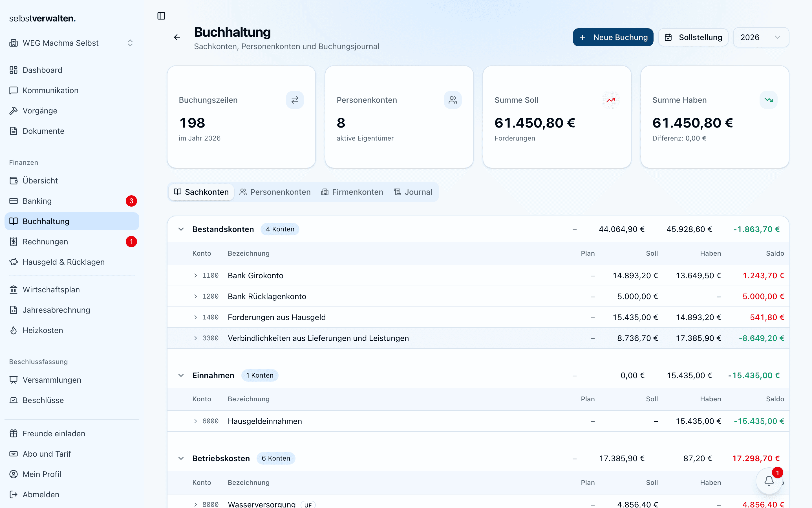The image size is (812, 508).
Task: Expand account 1400 Forderungen aus Hausgeld
Action: point(196,317)
